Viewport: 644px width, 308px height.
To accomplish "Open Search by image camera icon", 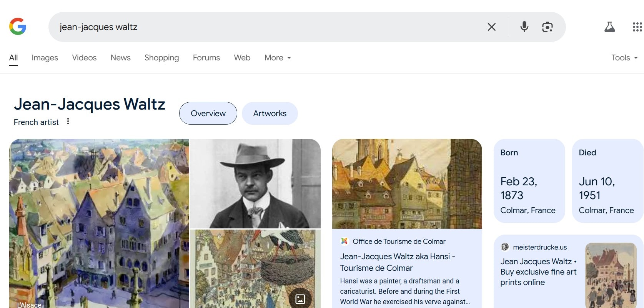I will point(547,27).
